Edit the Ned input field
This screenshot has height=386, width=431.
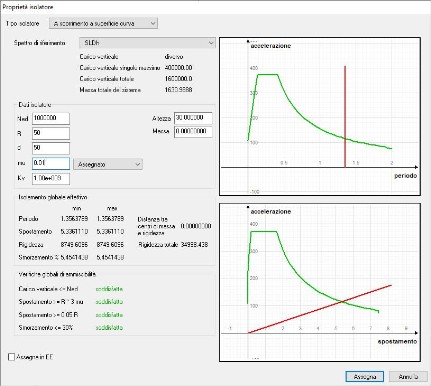(x=51, y=118)
